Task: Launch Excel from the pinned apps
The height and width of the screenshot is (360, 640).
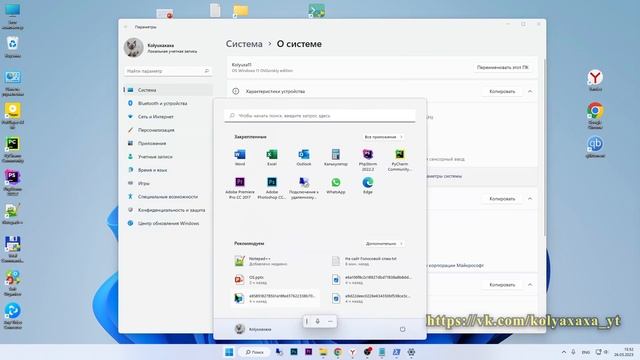Action: point(272,157)
